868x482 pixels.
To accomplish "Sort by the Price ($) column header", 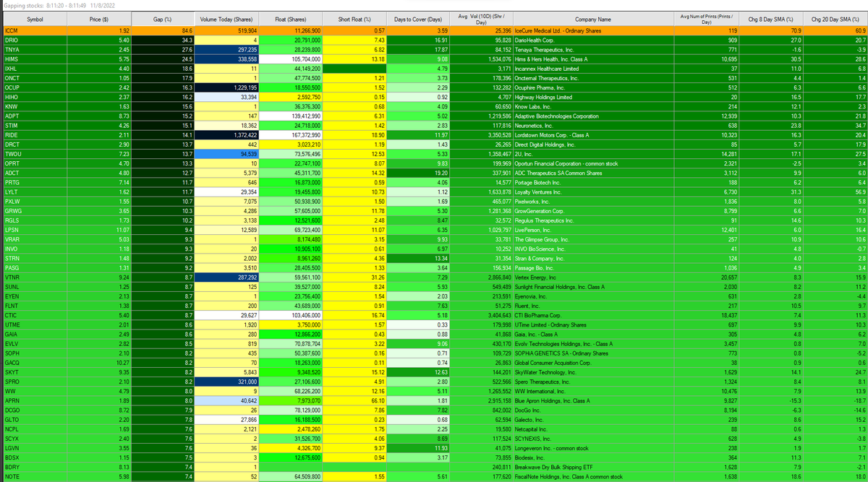I will click(x=101, y=18).
